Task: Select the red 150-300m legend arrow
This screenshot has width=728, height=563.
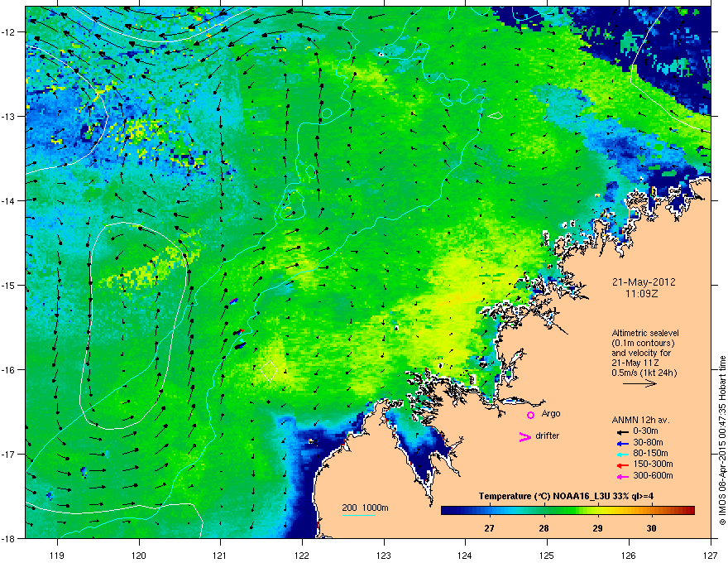Action: pos(623,464)
